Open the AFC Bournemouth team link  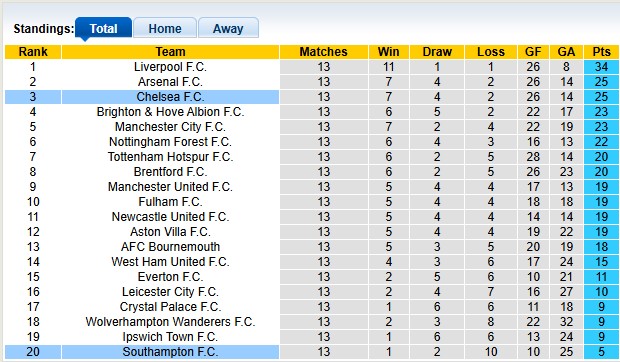tap(170, 247)
